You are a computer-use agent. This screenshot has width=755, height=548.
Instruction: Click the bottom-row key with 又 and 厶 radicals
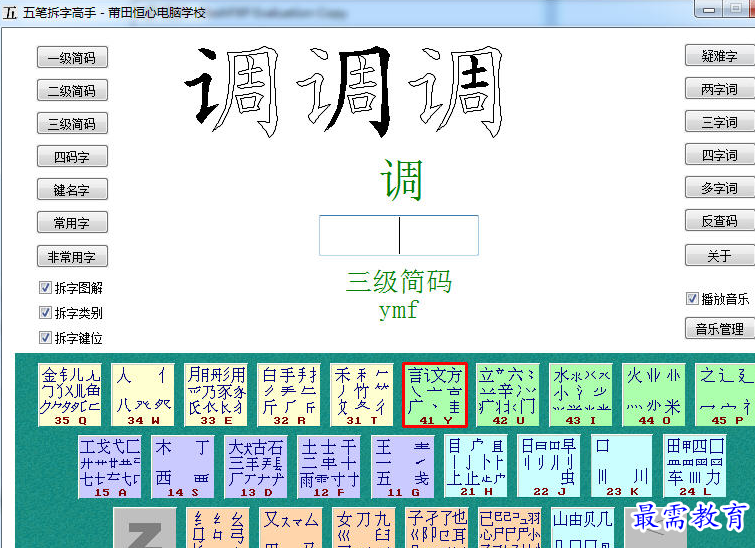(291, 528)
